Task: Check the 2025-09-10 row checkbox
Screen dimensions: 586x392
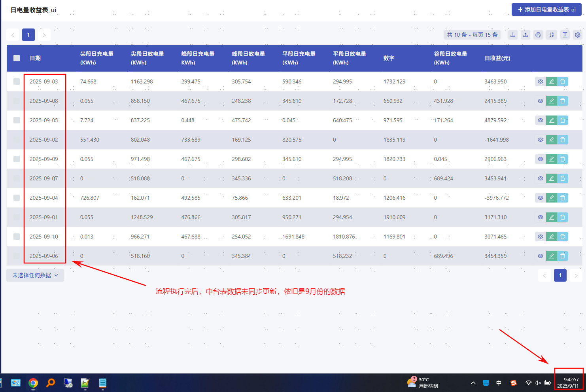Action: (x=17, y=237)
